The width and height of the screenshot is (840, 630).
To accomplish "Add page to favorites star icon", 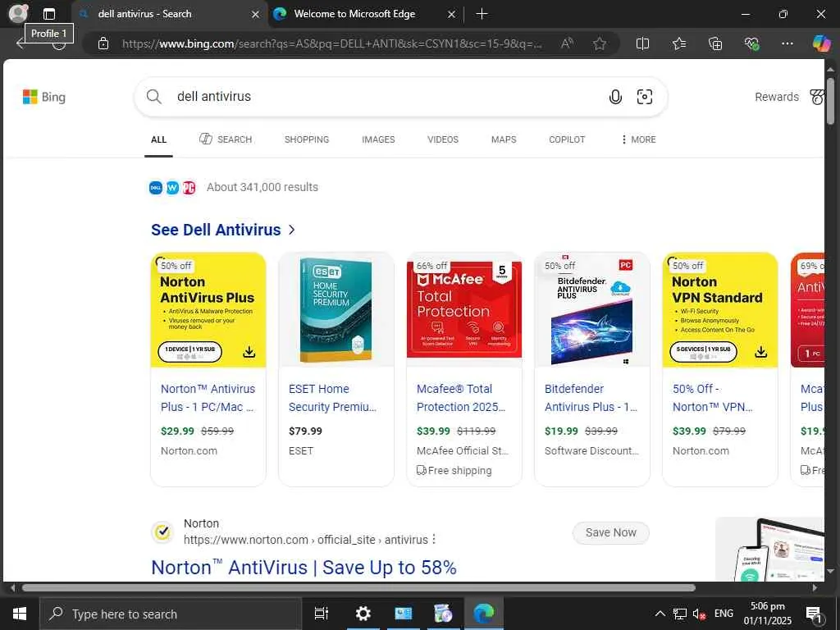I will click(600, 43).
